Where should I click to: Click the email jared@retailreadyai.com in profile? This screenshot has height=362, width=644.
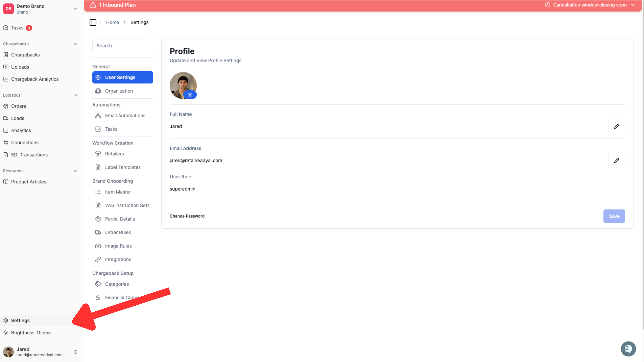point(196,160)
